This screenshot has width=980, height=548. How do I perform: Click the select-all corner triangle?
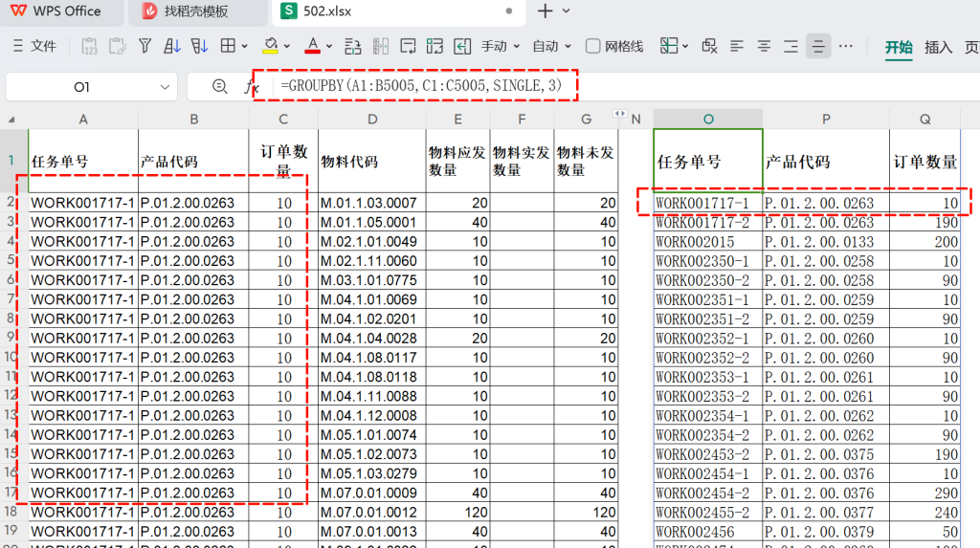click(x=11, y=120)
